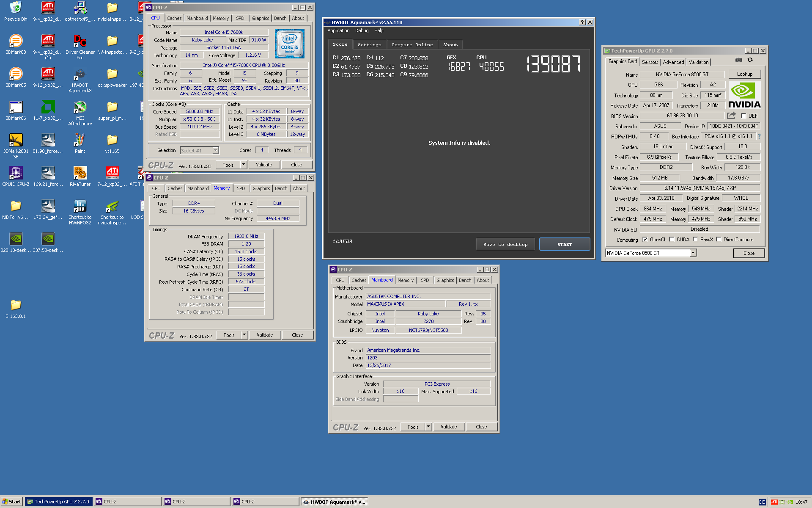Click the Bus Interface question mark in GPU-Z
The image size is (812, 508).
[x=759, y=136]
